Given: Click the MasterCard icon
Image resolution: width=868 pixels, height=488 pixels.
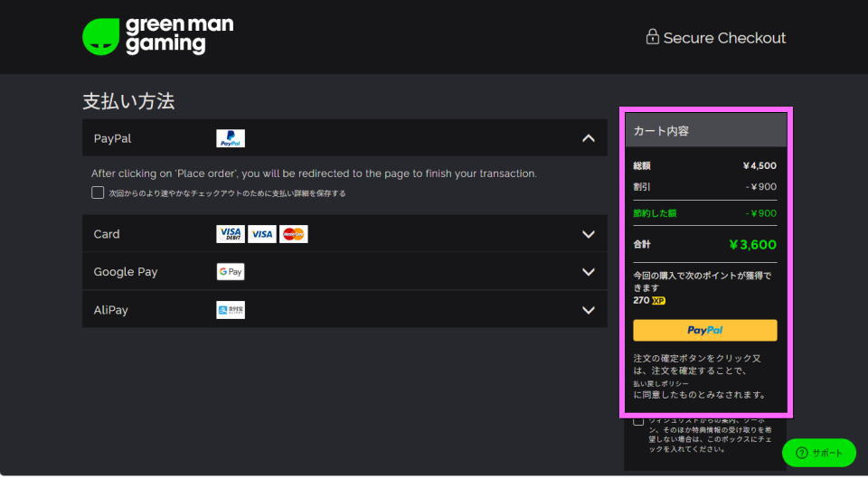Looking at the screenshot, I should pos(293,234).
